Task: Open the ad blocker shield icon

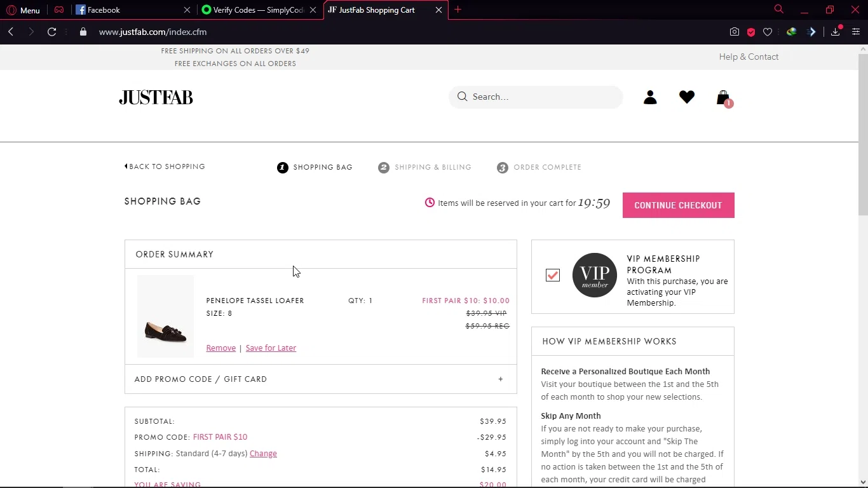Action: click(751, 32)
